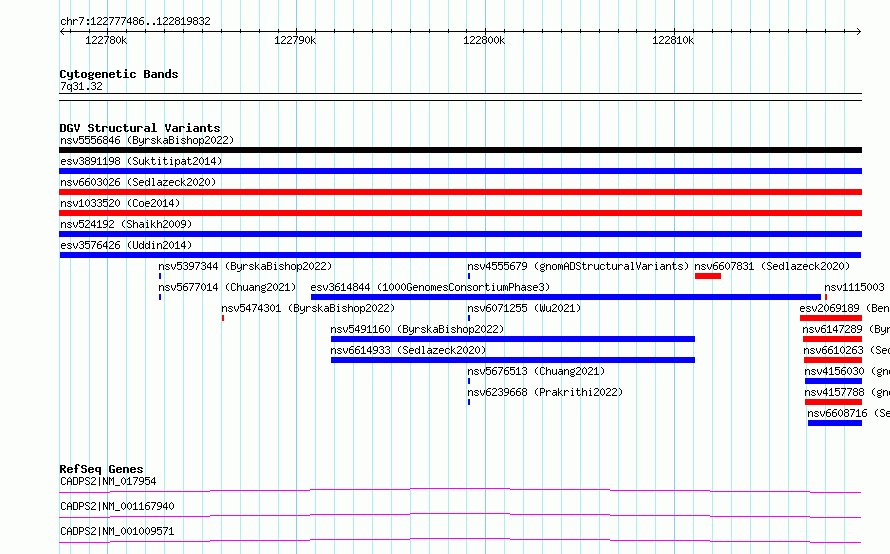
Task: Click the nsv5556846 black variant bar
Action: 460,150
